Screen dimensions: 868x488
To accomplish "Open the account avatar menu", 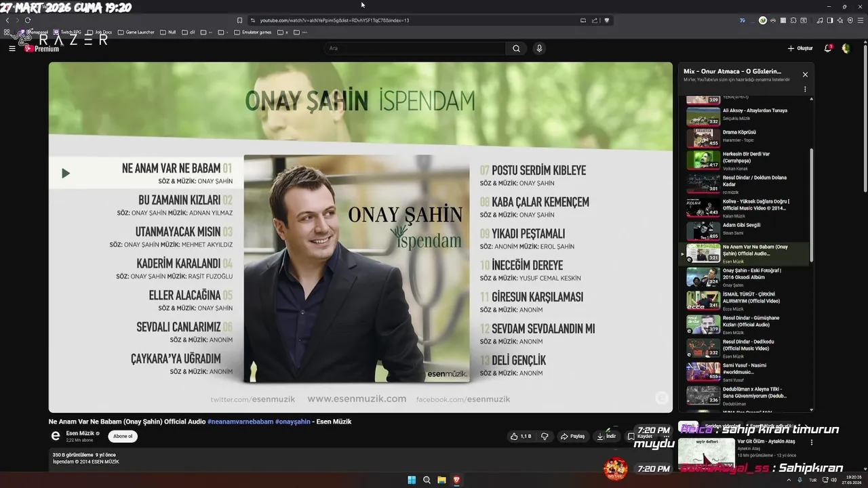I will point(846,48).
